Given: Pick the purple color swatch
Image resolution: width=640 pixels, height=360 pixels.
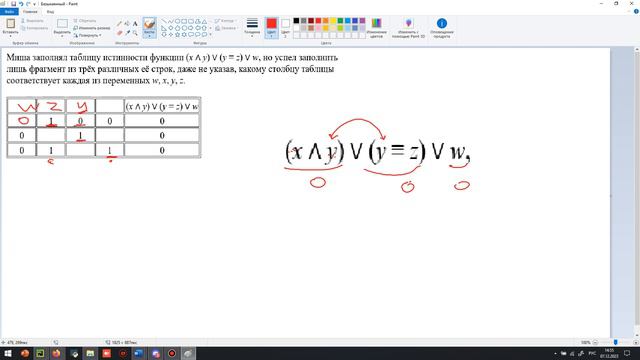Looking at the screenshot, I should pos(362,20).
